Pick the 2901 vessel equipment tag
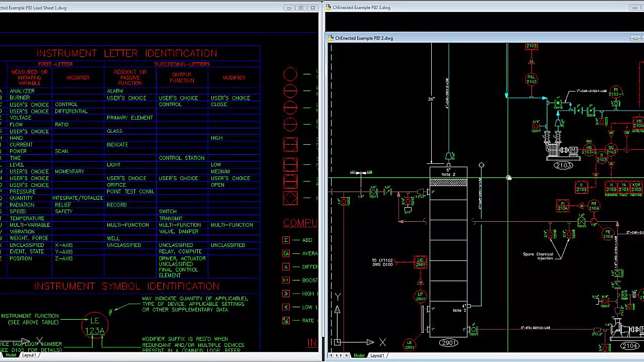 pyautogui.click(x=448, y=343)
